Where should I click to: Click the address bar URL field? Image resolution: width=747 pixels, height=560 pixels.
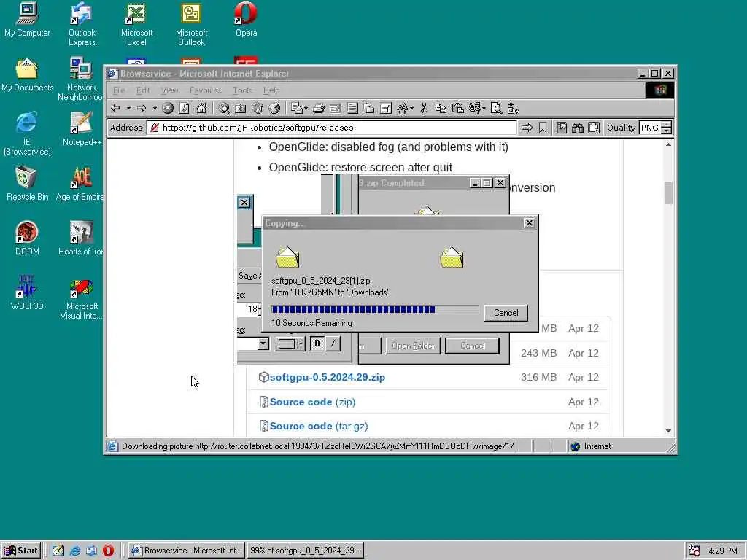(x=332, y=128)
